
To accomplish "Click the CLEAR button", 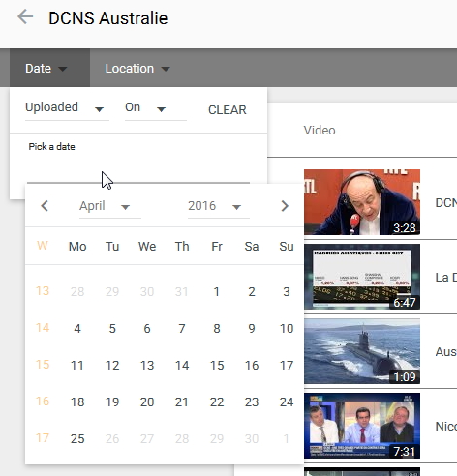I will tap(228, 110).
